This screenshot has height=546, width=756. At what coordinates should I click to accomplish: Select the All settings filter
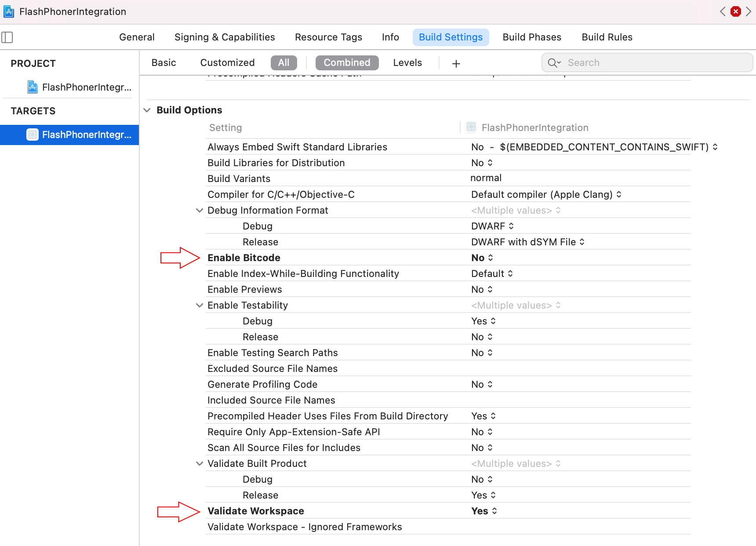pos(283,63)
